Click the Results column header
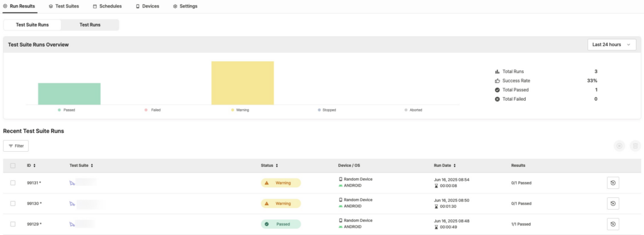 click(x=518, y=166)
